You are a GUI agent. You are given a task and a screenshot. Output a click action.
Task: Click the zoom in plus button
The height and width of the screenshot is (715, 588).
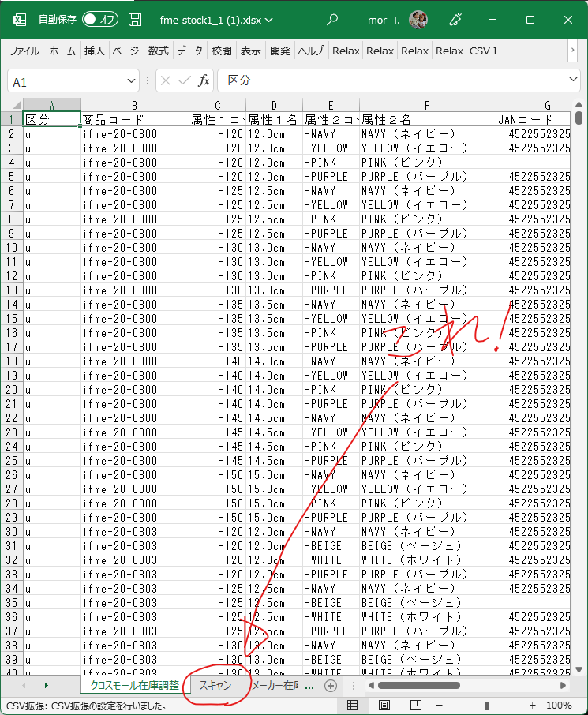(x=532, y=705)
